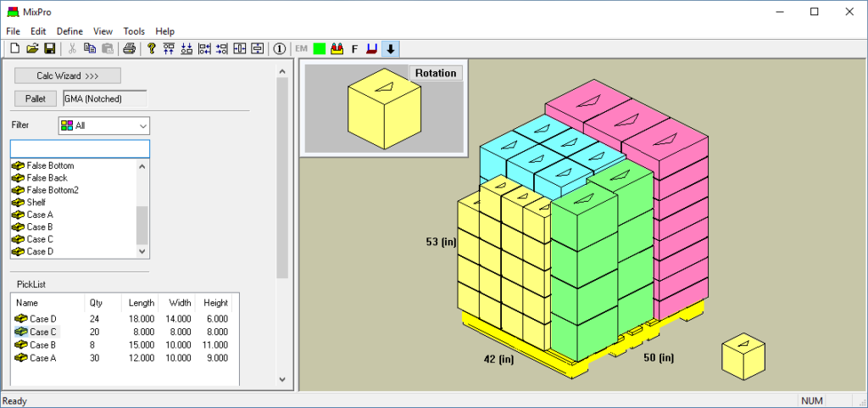Click the Save floppy disk icon
The height and width of the screenshot is (408, 868).
[49, 48]
